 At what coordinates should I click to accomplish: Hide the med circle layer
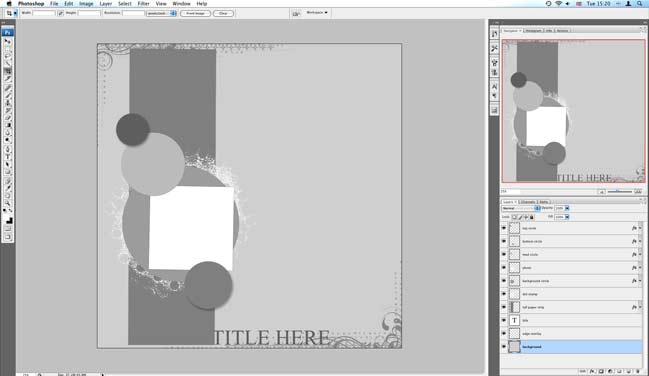pos(504,254)
